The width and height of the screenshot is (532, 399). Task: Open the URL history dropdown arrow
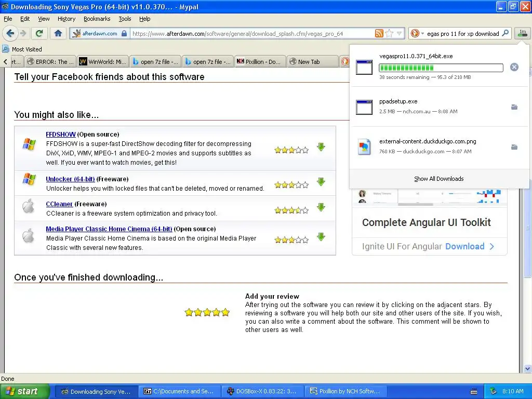click(x=400, y=33)
